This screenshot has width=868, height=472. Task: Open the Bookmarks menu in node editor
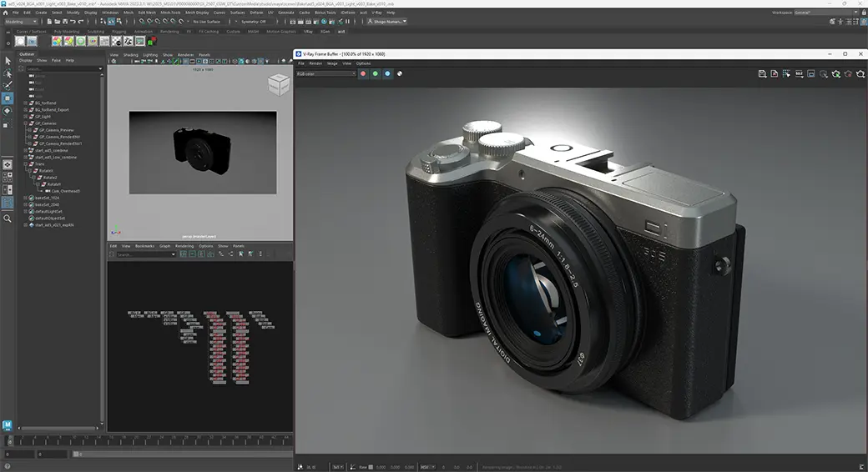coord(144,246)
